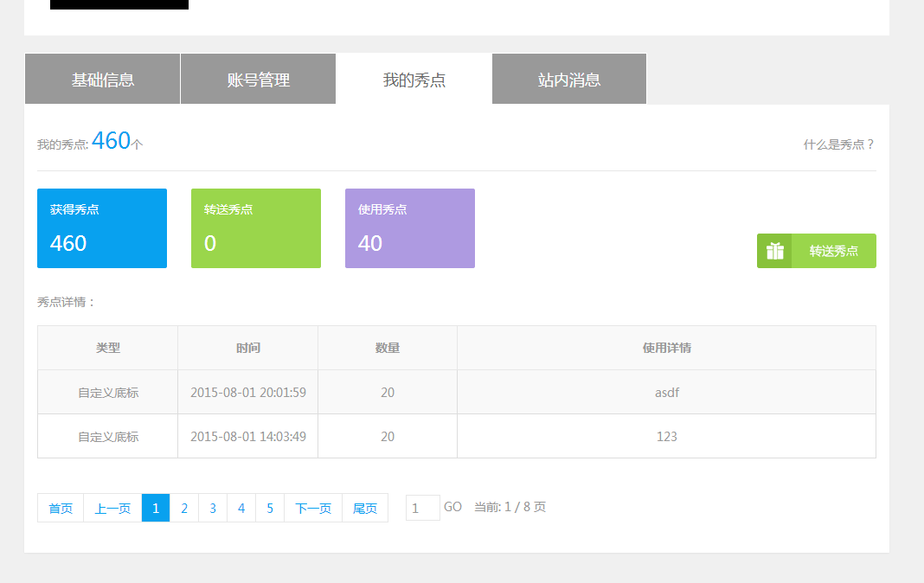The image size is (924, 583).
Task: Click 上一页 to go back a page
Action: [114, 508]
